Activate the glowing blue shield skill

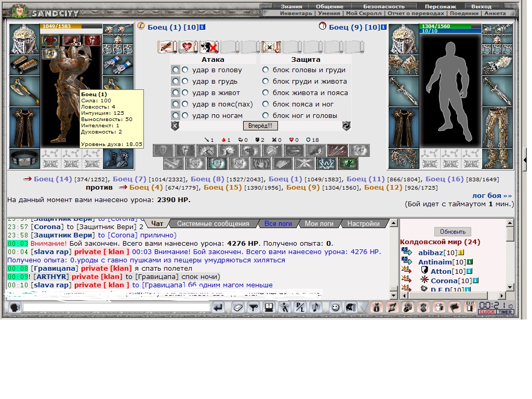tap(217, 164)
